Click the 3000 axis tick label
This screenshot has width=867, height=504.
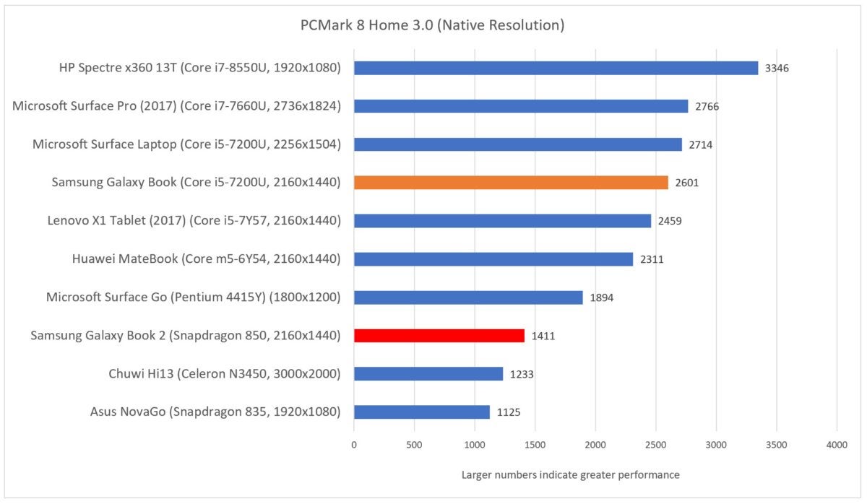pyautogui.click(x=716, y=446)
